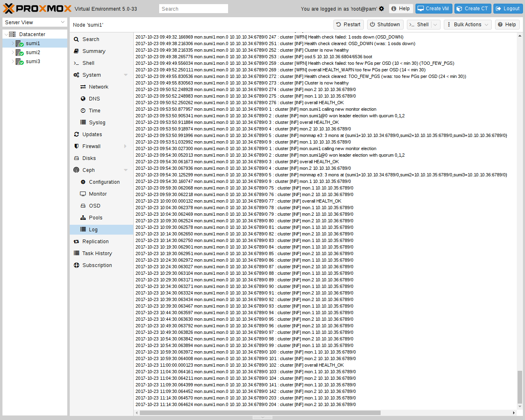525x420 pixels.
Task: Click the DNS globe icon
Action: tap(83, 99)
